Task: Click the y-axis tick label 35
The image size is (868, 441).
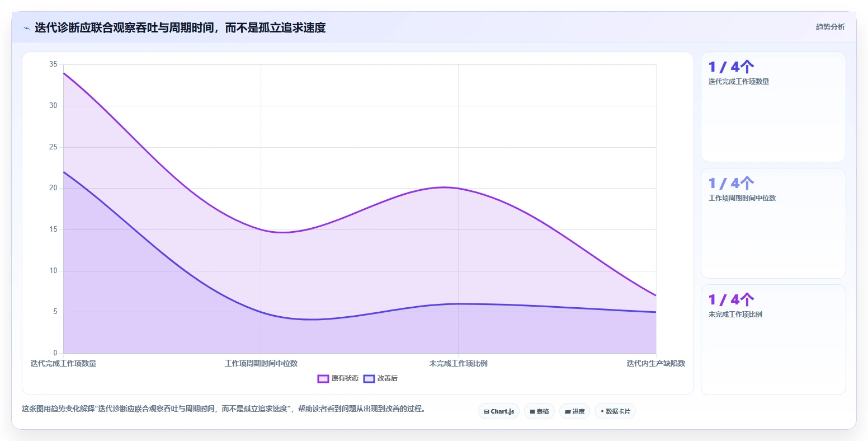Action: click(53, 64)
